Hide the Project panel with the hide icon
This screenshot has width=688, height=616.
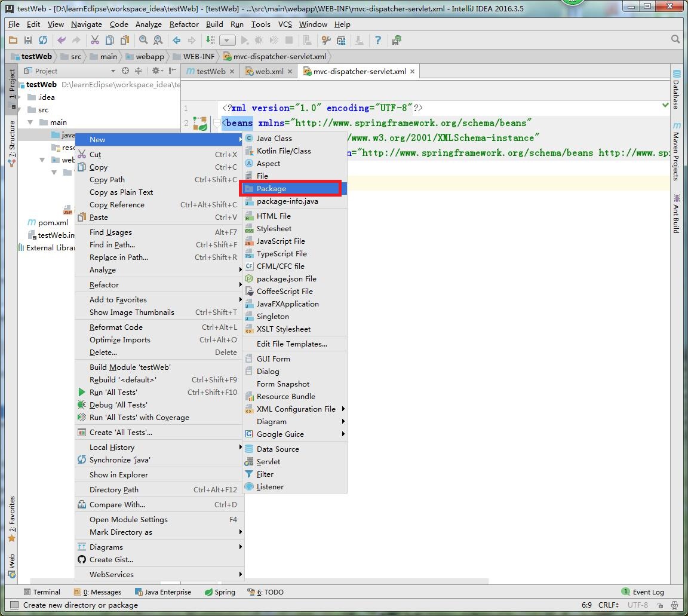tap(173, 71)
